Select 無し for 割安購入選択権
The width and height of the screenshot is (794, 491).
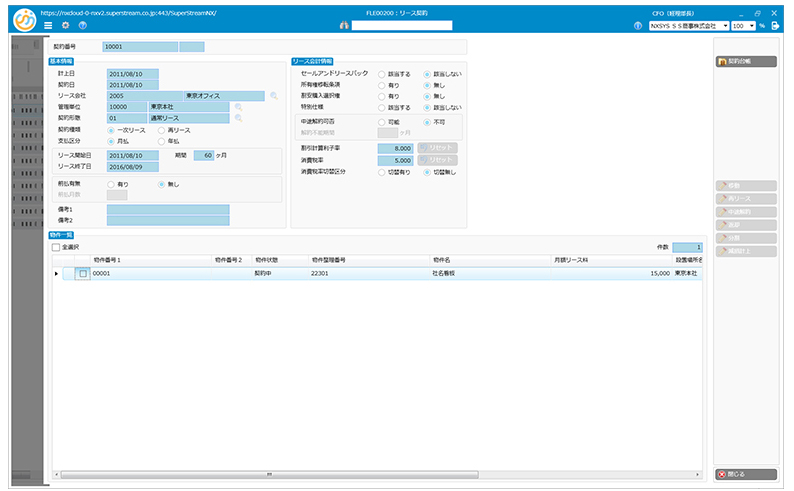(x=427, y=97)
